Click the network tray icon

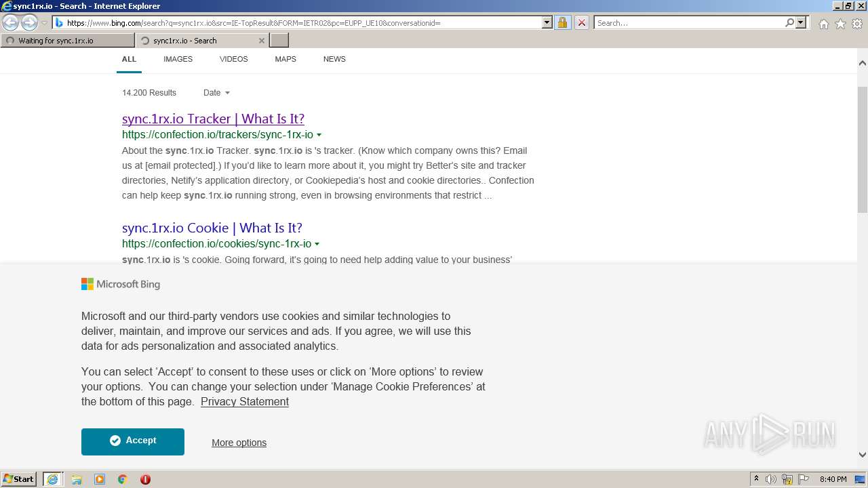click(x=787, y=479)
